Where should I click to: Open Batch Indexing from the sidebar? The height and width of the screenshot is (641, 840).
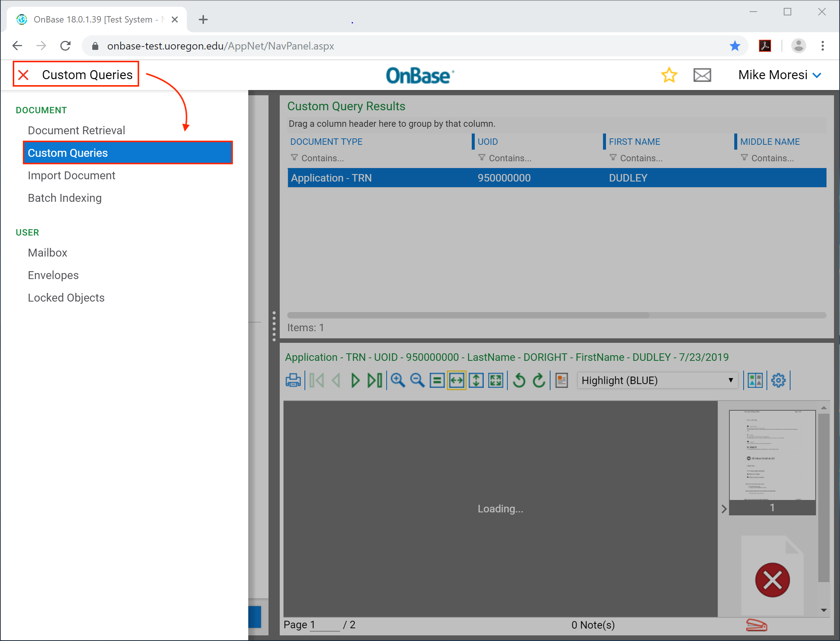65,198
